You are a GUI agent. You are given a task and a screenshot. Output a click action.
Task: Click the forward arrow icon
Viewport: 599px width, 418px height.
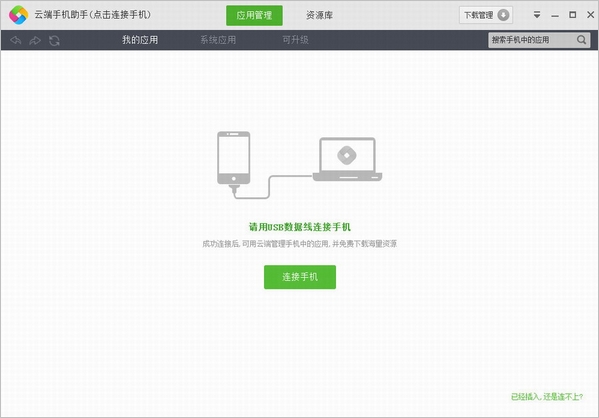tap(35, 40)
